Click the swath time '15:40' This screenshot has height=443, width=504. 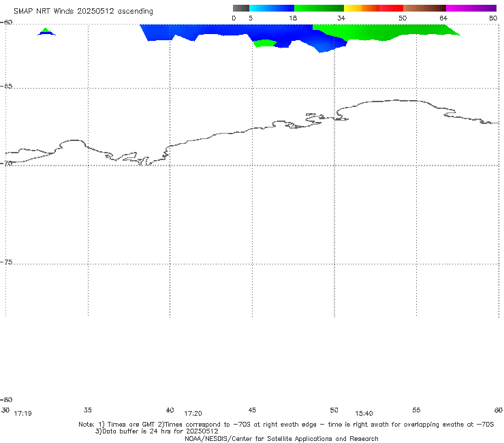(364, 414)
